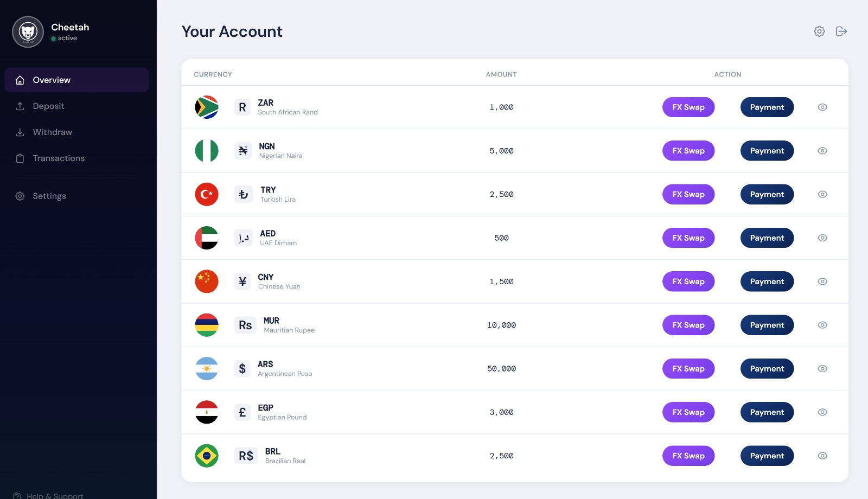The image size is (868, 499).
Task: Click the Mauritian Rupee Rs symbol
Action: click(x=245, y=325)
